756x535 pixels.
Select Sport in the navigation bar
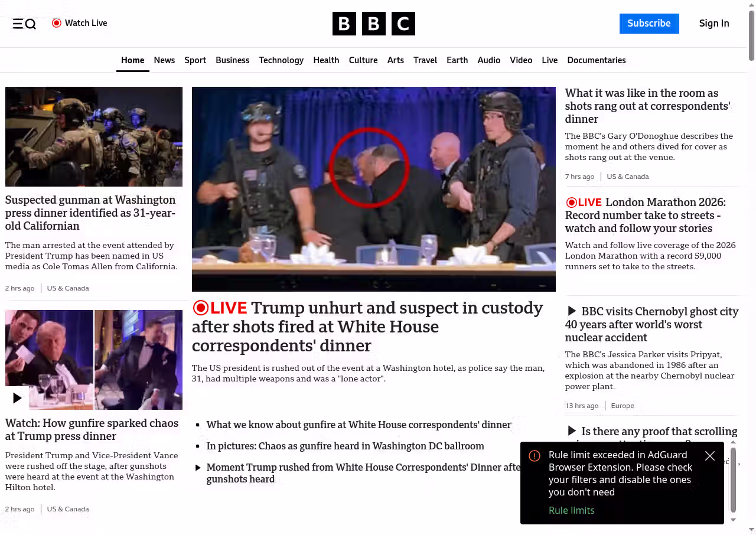tap(195, 60)
